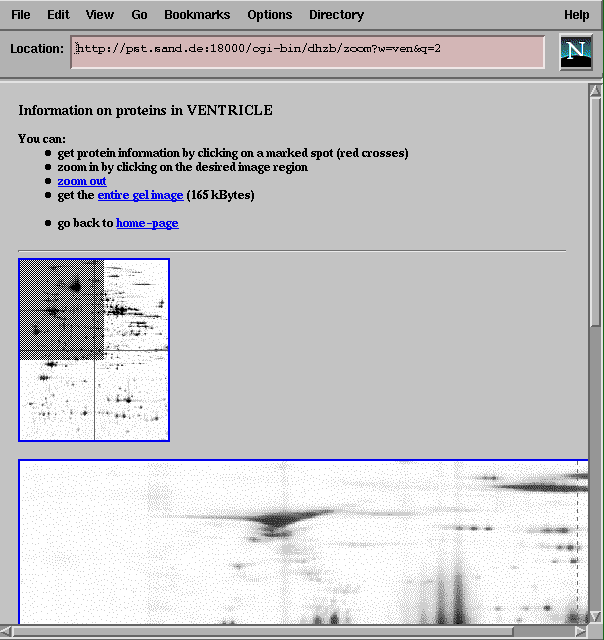The height and width of the screenshot is (640, 604).
Task: Open the View menu
Action: (100, 15)
